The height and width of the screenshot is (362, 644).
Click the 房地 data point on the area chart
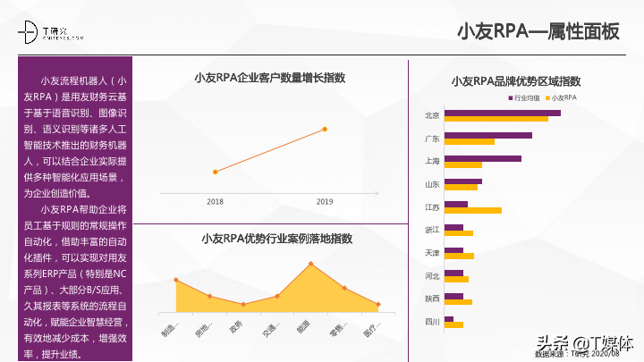pos(210,296)
